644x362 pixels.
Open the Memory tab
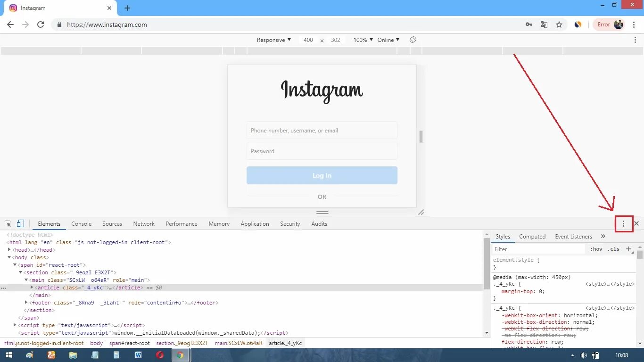click(219, 224)
